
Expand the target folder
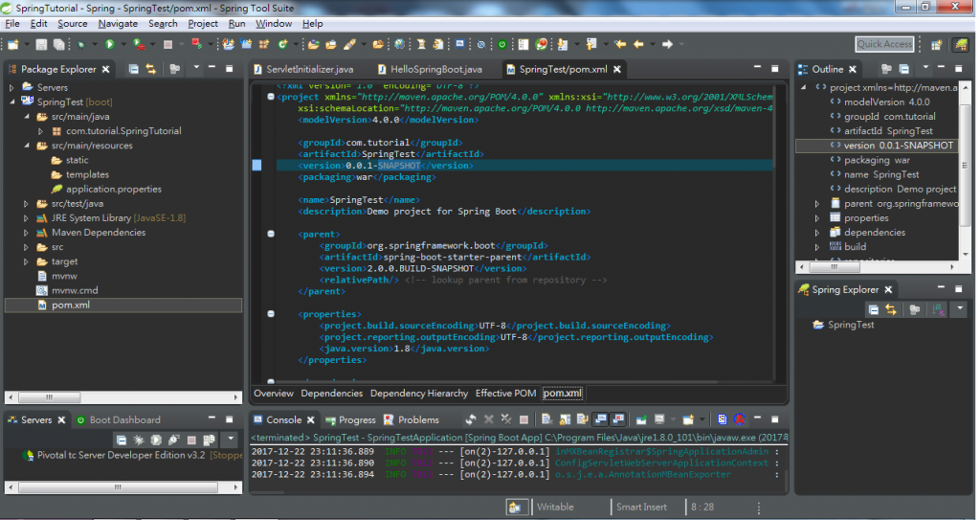[x=26, y=261]
